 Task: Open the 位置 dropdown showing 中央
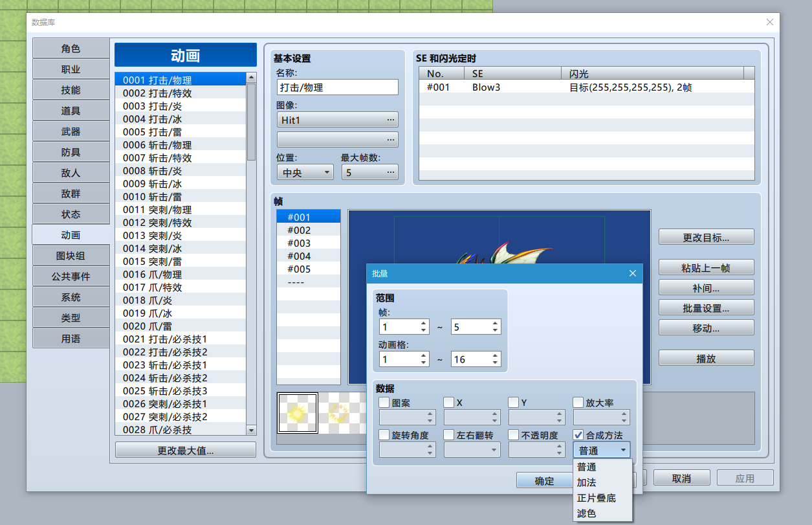(305, 173)
